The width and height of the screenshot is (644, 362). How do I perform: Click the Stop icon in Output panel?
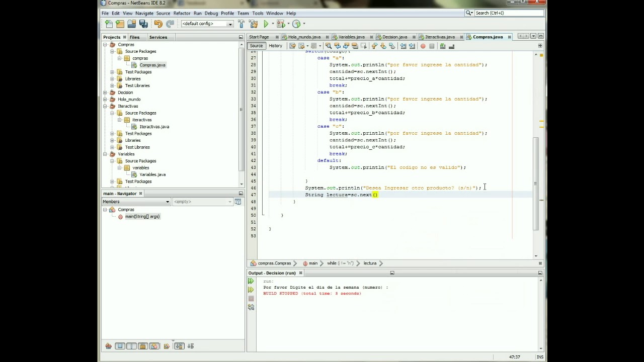251,299
